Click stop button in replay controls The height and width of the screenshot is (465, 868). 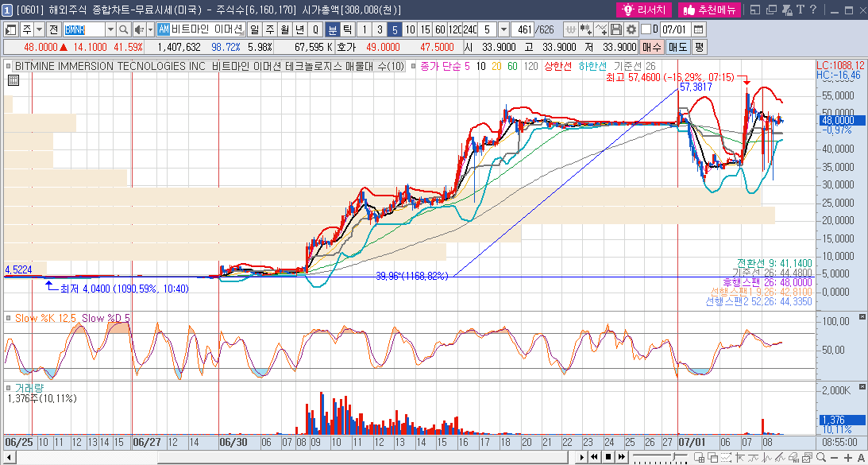[608, 457]
